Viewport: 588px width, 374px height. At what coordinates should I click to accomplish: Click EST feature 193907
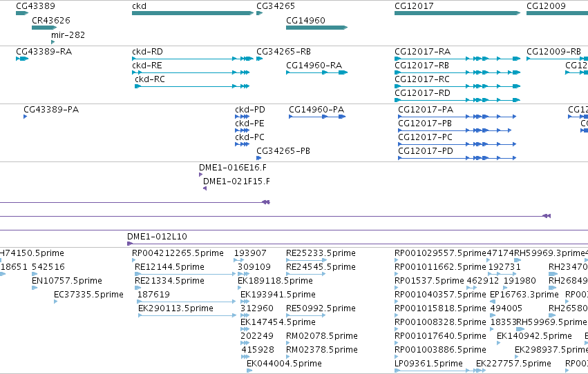[239, 260]
